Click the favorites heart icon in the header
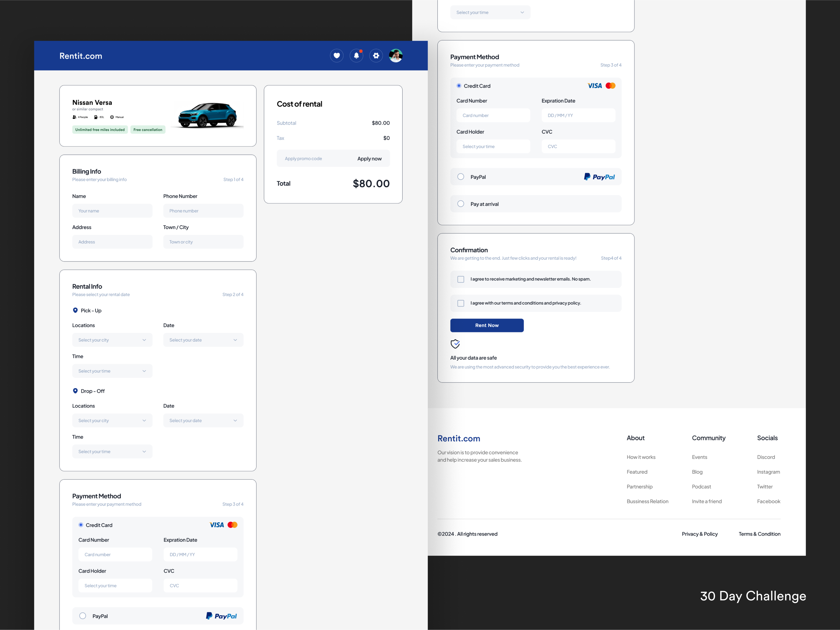The height and width of the screenshot is (630, 840). [x=337, y=55]
